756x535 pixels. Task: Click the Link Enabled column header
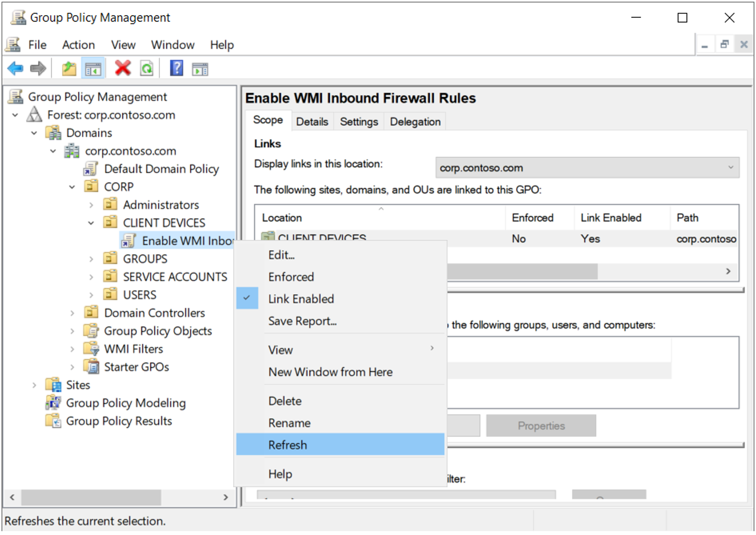[x=622, y=218]
